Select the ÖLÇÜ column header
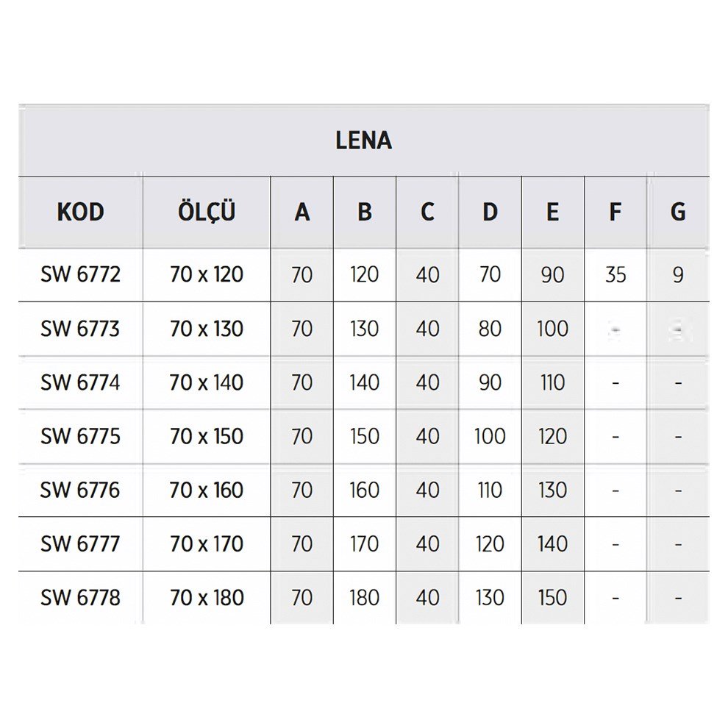Viewport: 728px width, 728px height. click(x=207, y=213)
